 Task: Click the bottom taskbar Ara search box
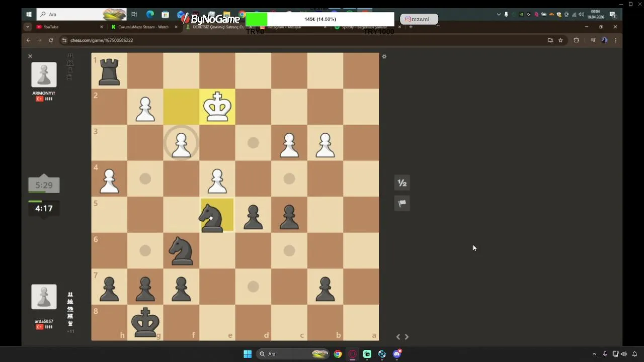point(293,354)
